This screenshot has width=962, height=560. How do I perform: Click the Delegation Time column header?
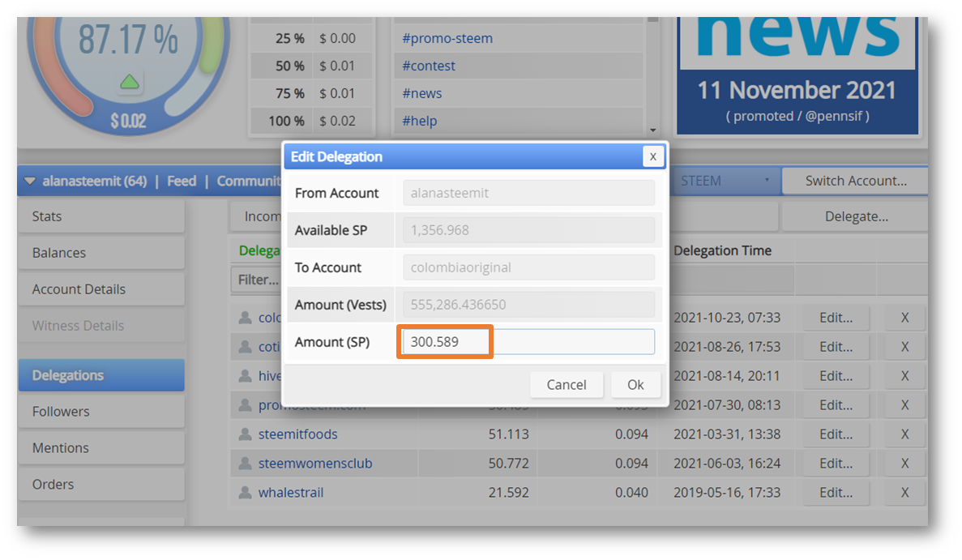click(x=722, y=250)
